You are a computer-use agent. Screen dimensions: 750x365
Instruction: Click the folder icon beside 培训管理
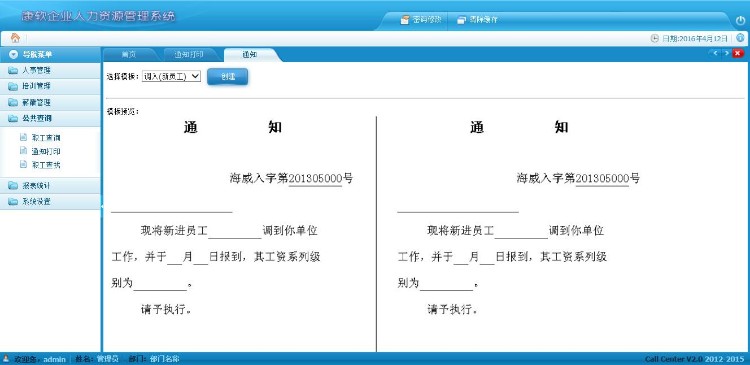click(13, 87)
